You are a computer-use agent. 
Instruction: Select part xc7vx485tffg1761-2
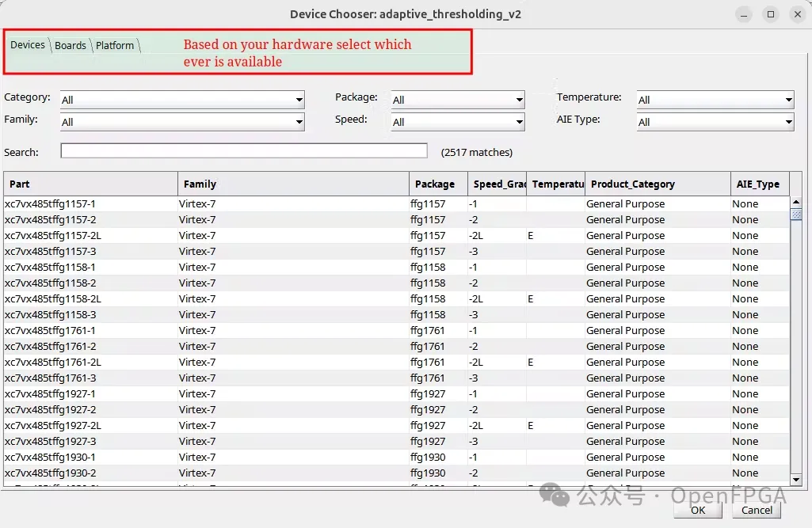point(397,346)
